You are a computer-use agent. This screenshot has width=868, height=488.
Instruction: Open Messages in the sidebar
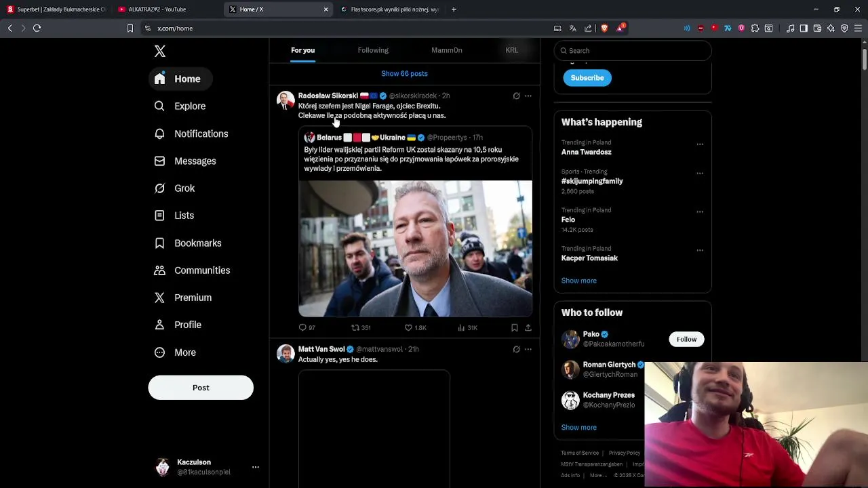coord(185,161)
